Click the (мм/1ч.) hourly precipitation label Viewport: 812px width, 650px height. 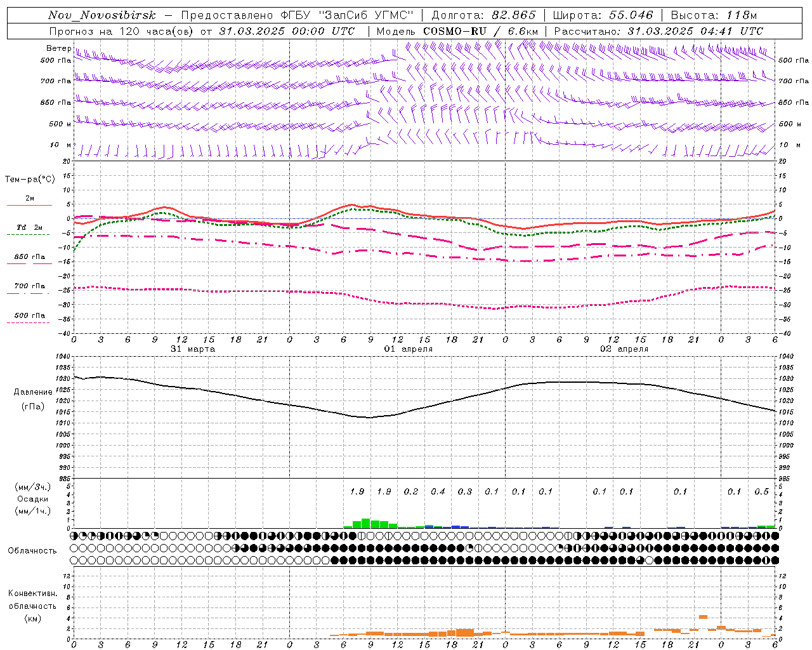[33, 511]
